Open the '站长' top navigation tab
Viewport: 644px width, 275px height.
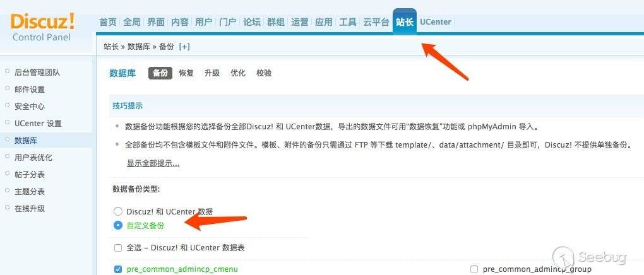click(405, 21)
